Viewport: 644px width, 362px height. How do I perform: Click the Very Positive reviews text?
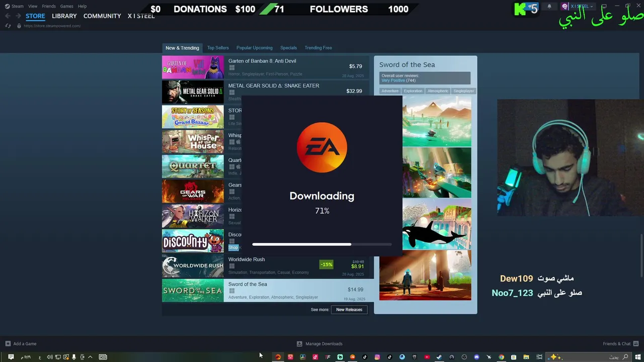coord(393,80)
